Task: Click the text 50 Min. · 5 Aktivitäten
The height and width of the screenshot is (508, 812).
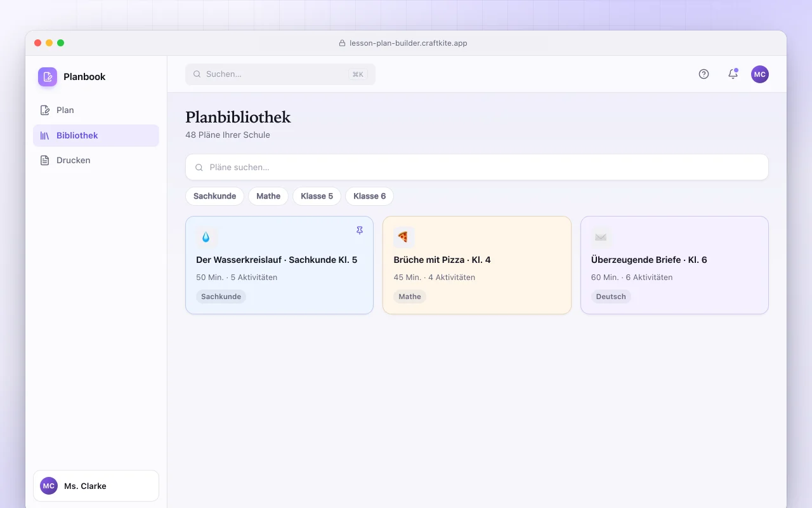Action: pos(237,277)
